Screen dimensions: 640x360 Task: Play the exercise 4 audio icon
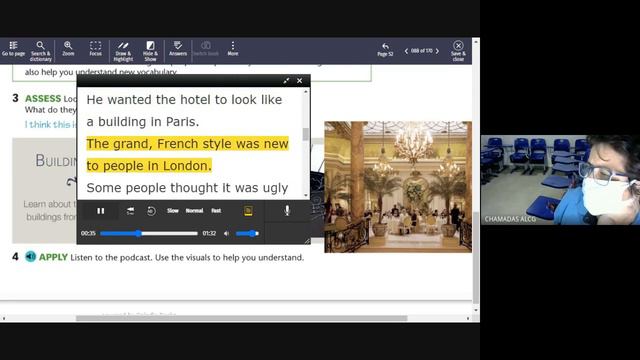pos(31,257)
